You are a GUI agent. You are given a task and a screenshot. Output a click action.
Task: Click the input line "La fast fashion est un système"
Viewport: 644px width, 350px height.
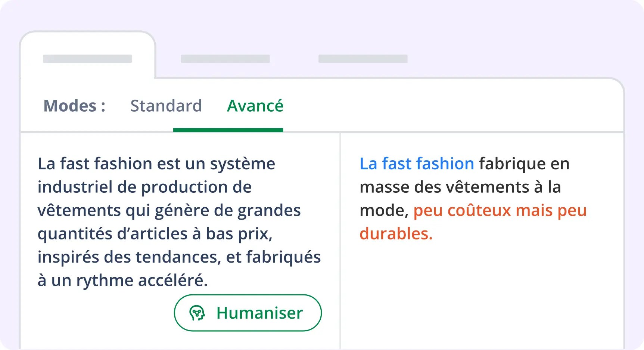click(x=156, y=164)
